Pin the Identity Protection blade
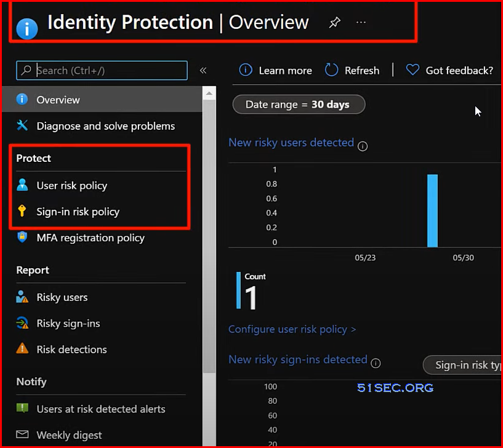 (x=334, y=22)
